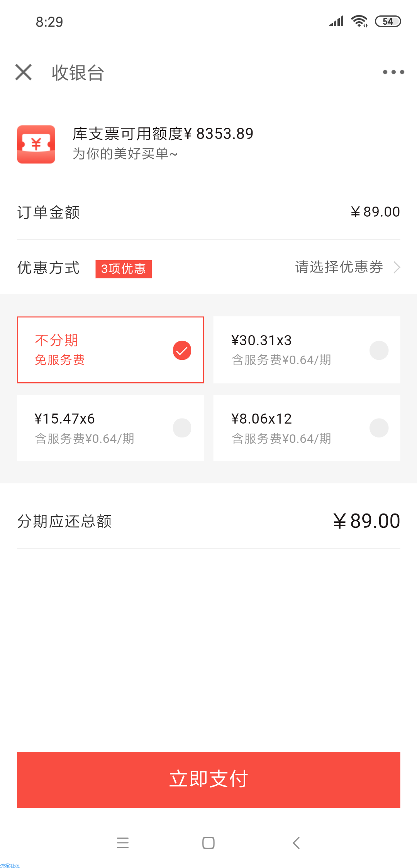The height and width of the screenshot is (868, 417).
Task: Tap the Android home navigation icon
Action: click(208, 843)
